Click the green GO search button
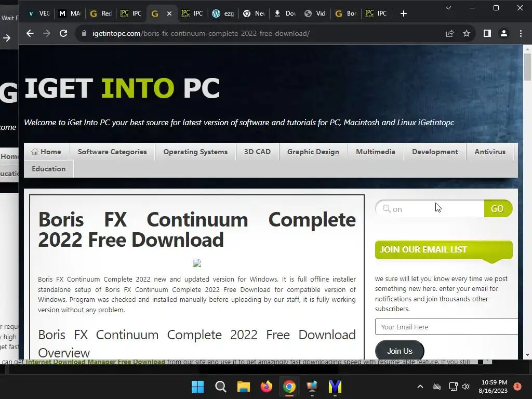The width and height of the screenshot is (532, 399). (497, 209)
